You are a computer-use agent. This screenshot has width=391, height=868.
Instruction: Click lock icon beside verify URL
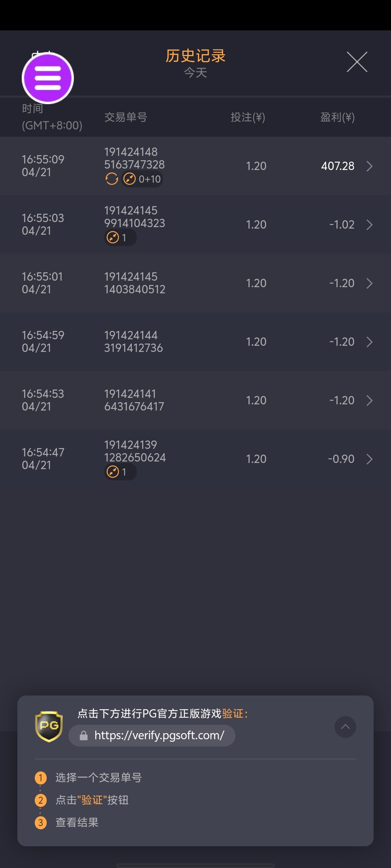84,735
